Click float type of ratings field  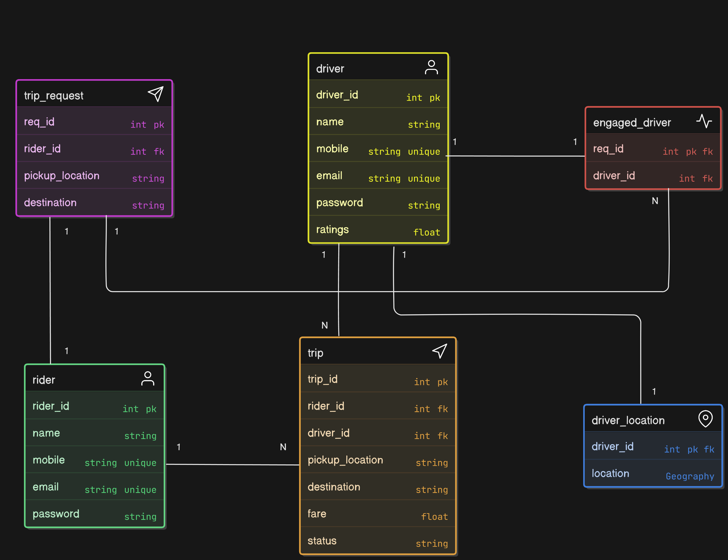pyautogui.click(x=427, y=232)
